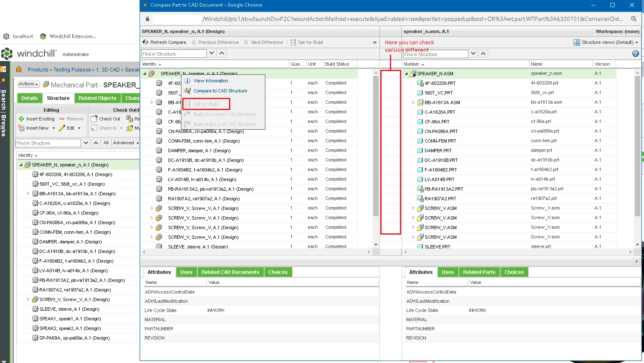Click the blue help question icon
This screenshot has height=363, width=644.
(636, 54)
